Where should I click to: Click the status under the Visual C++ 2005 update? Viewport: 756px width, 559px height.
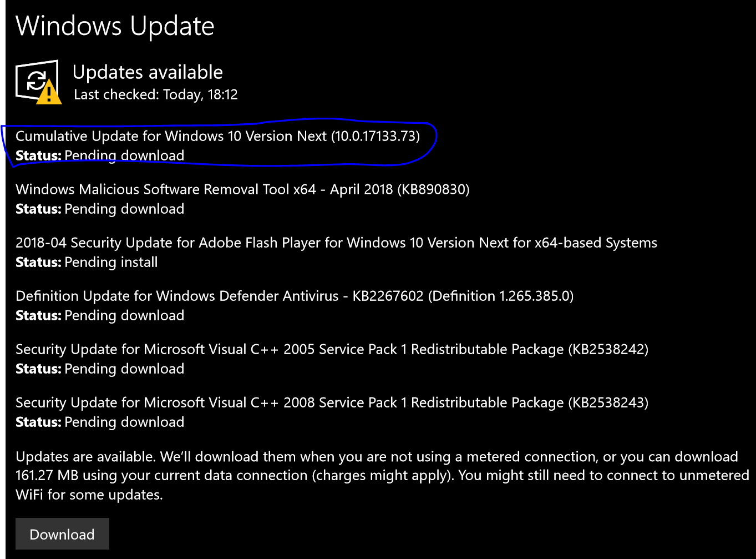[x=100, y=369]
